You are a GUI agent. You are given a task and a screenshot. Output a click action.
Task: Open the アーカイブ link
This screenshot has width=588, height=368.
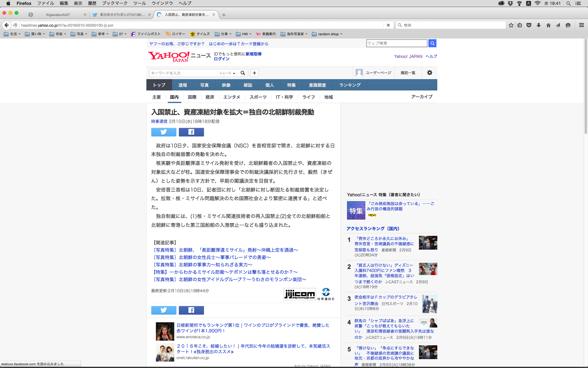422,97
